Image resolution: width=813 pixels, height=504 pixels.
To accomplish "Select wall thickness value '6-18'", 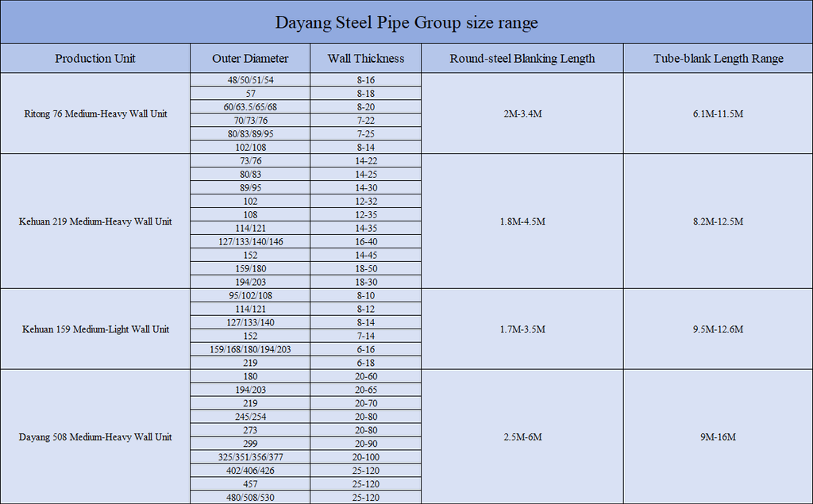I will pyautogui.click(x=366, y=363).
